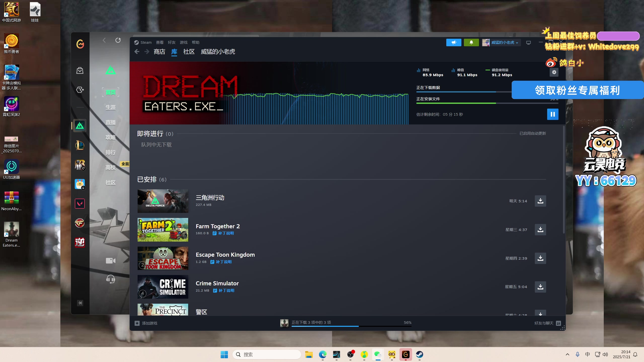The image size is (644, 362).
Task: Open File Explorer from taskbar
Action: click(309, 355)
